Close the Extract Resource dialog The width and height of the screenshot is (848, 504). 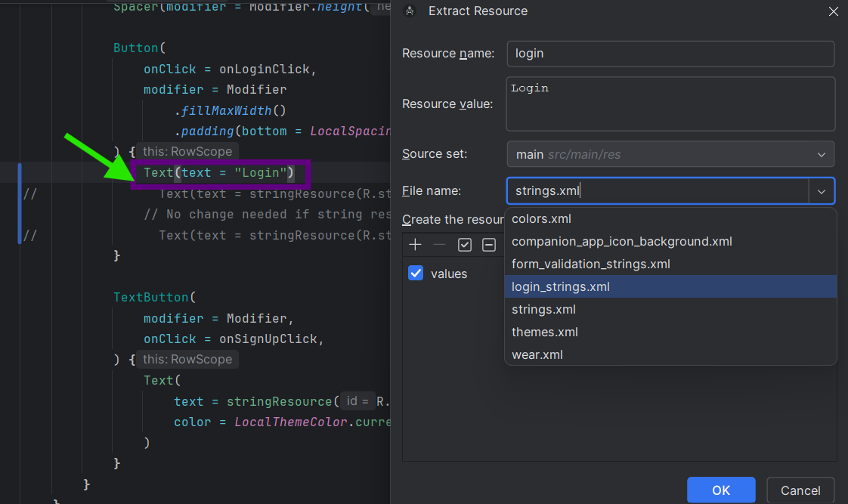click(834, 11)
